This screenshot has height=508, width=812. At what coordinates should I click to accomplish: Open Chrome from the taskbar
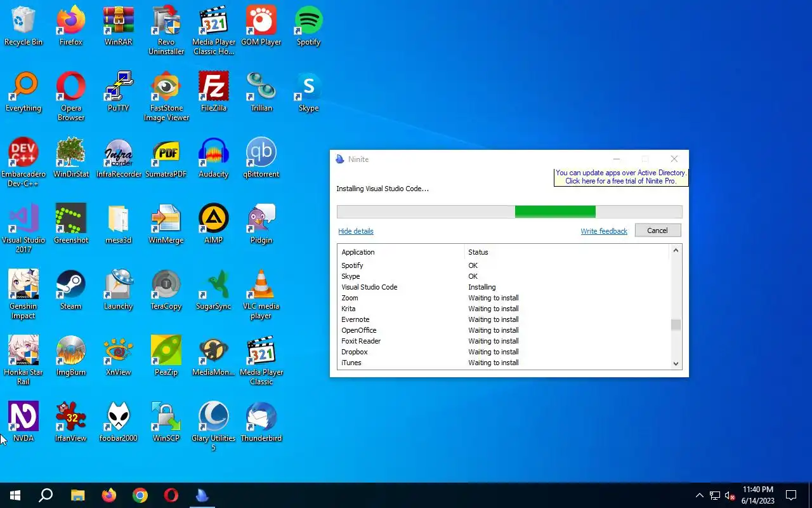(140, 495)
